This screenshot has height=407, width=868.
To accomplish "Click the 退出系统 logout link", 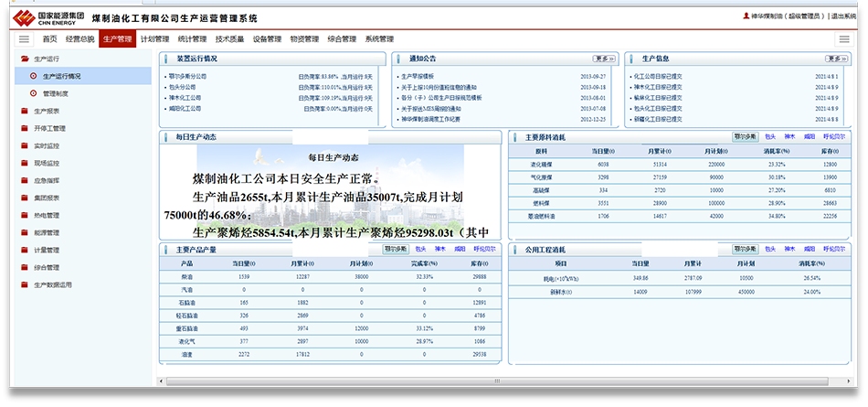I will (x=843, y=16).
